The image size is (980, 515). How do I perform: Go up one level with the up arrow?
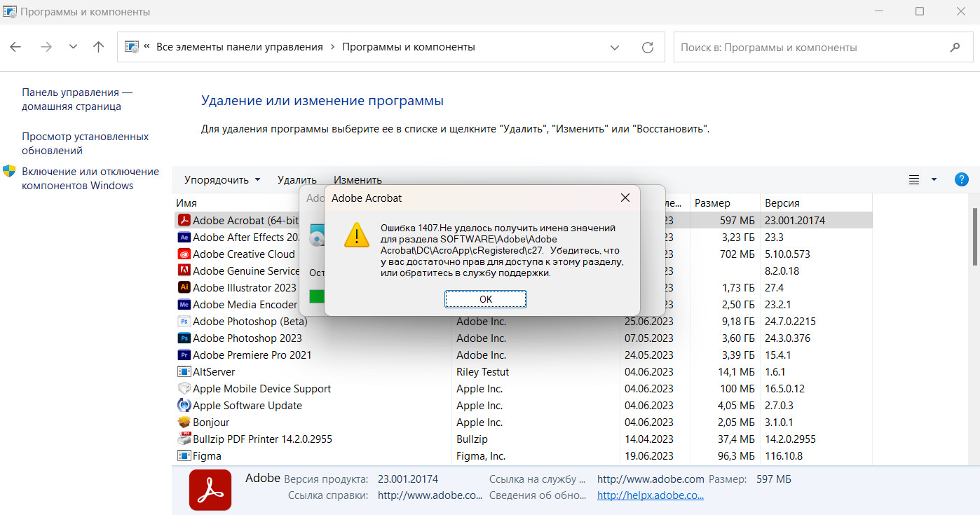pos(98,47)
